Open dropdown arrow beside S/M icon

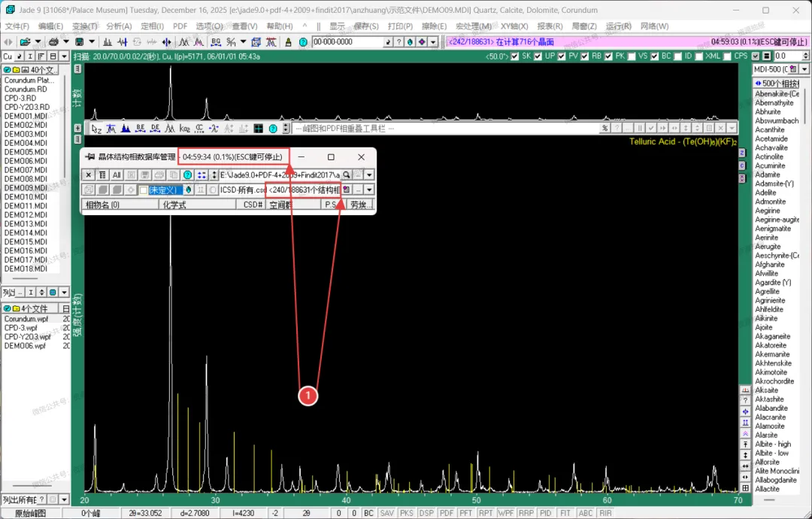point(244,42)
